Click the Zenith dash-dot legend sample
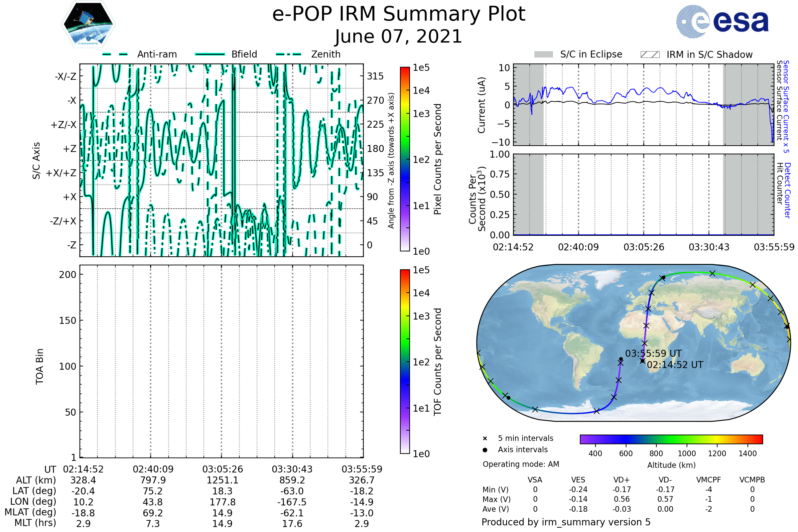The image size is (798, 532). tap(289, 54)
